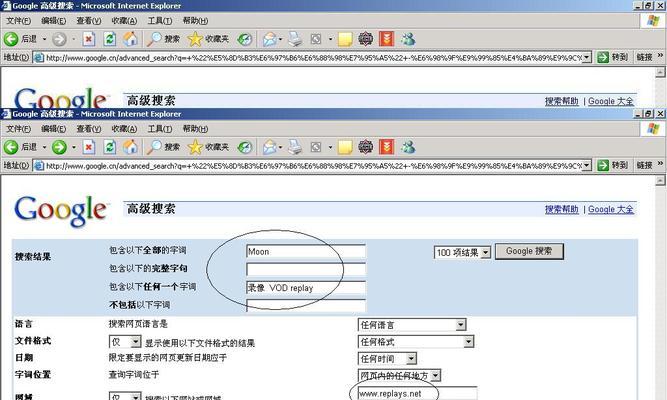Screen dimensions: 667x400
Task: Click the Search magnifier in front window toolbar
Action: tap(154, 147)
